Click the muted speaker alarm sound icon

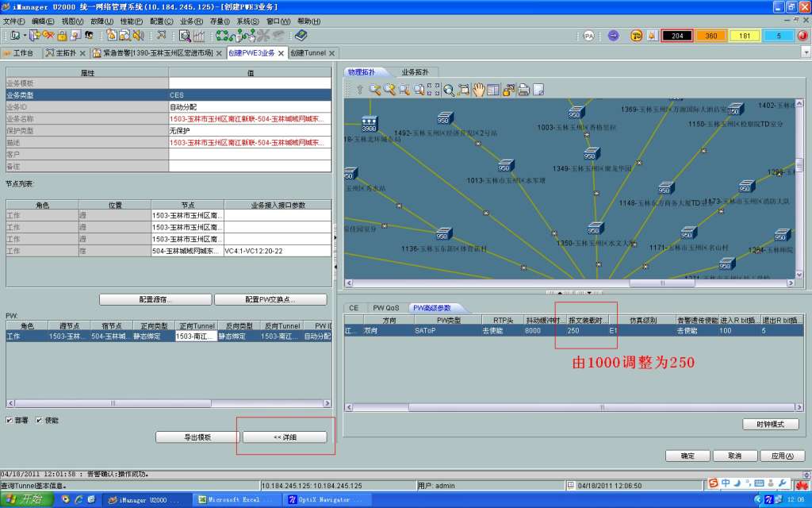coord(137,36)
